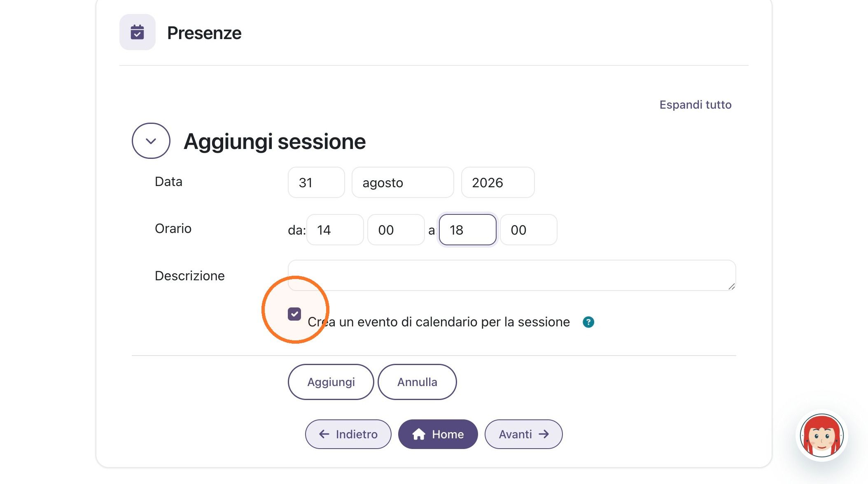
Task: Grab the Descrizione resize handle
Action: [731, 286]
